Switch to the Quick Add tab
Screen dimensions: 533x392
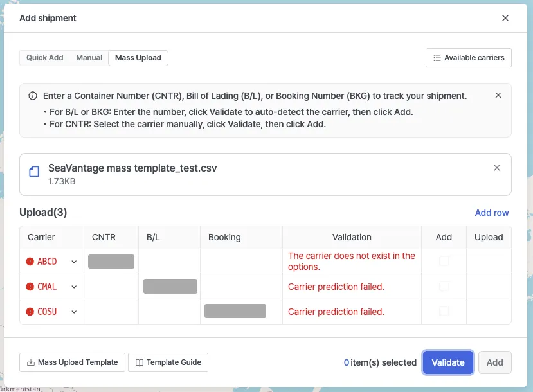(45, 58)
